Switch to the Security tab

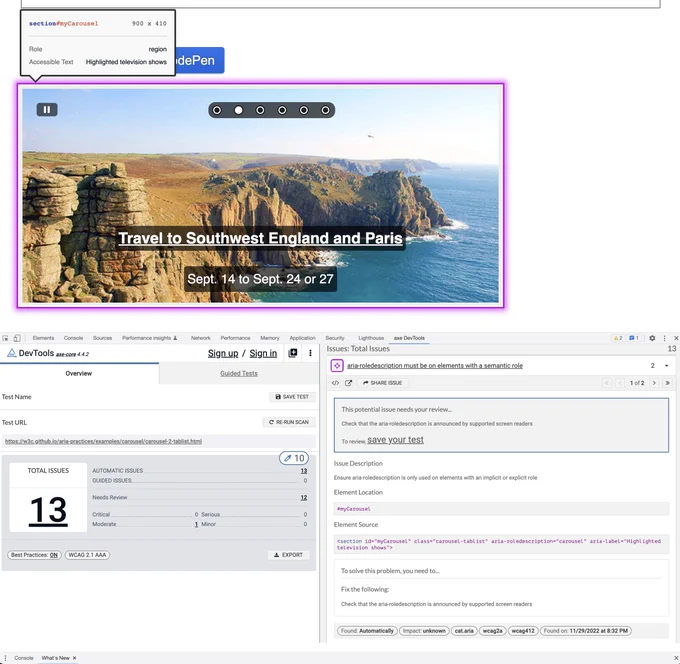pyautogui.click(x=335, y=338)
